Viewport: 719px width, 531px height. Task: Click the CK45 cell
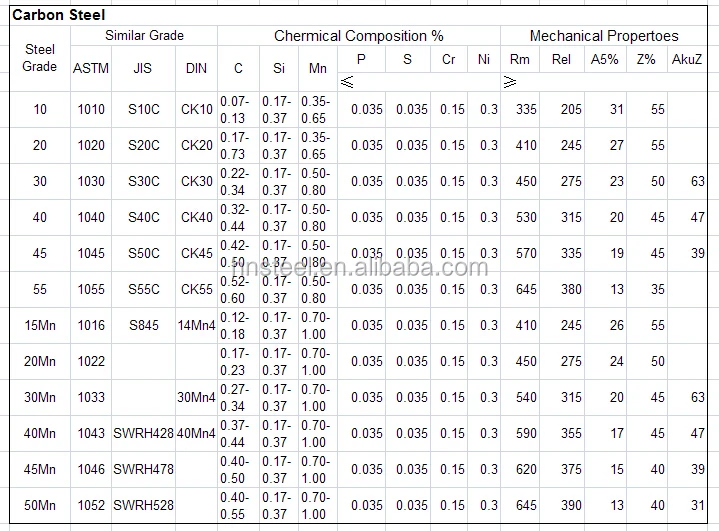tap(196, 254)
